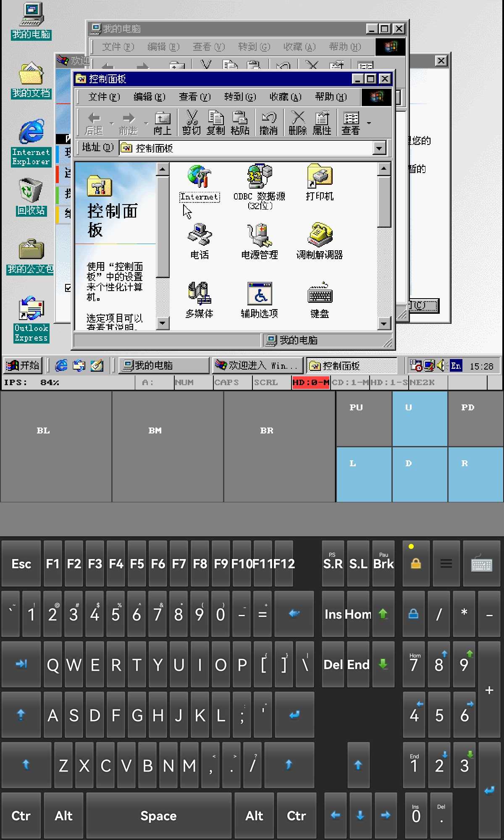Open the 文件(F) menu in 控制面板 window

[x=104, y=97]
